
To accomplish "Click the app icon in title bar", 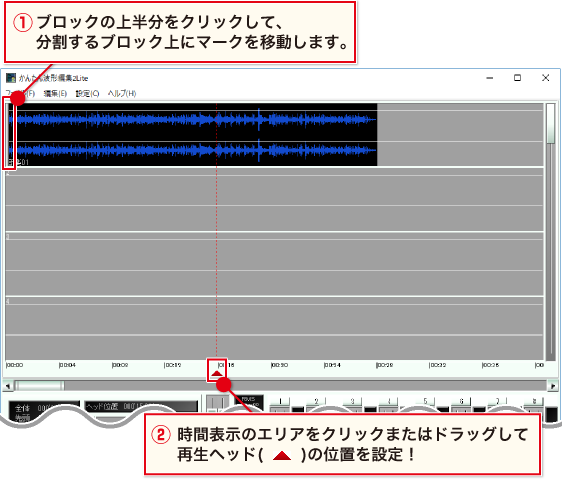I will point(11,78).
